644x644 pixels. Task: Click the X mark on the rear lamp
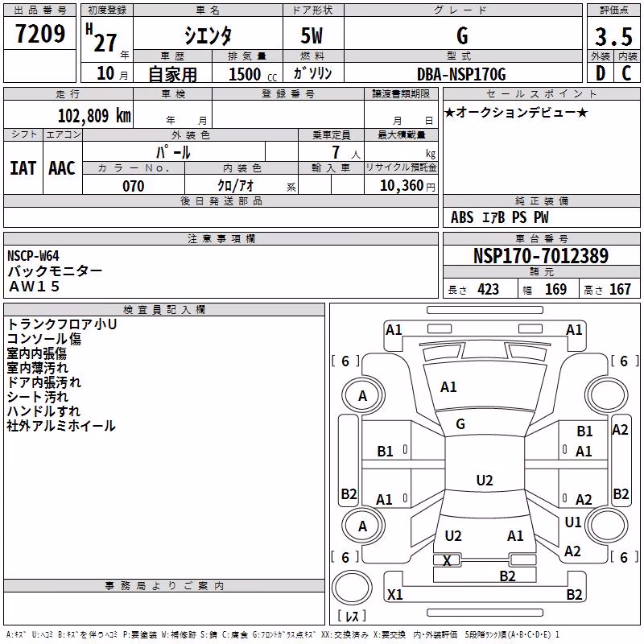447,560
